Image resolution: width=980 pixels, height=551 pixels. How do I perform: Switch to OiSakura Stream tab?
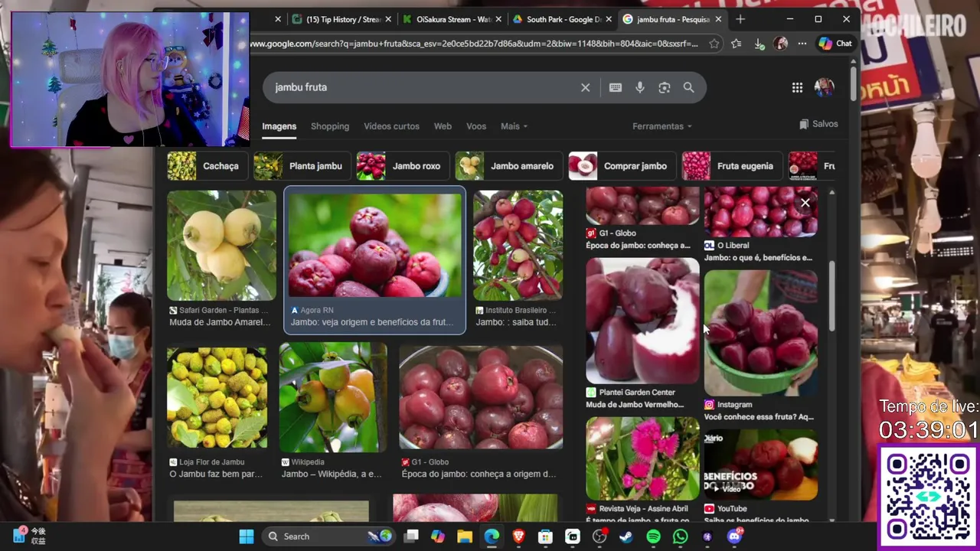[x=453, y=19]
